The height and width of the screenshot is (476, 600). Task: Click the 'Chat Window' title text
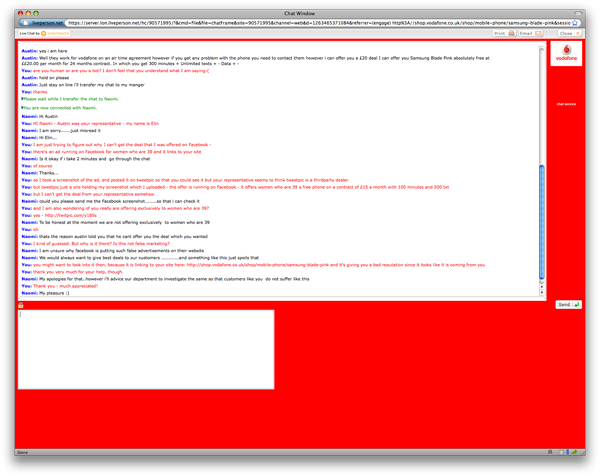coord(300,13)
